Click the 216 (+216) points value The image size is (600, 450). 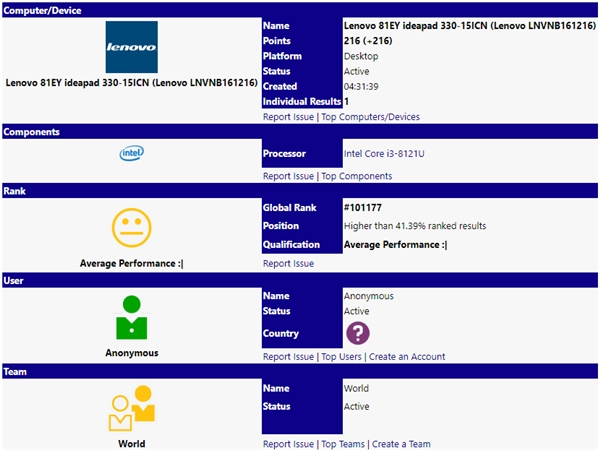click(x=368, y=41)
